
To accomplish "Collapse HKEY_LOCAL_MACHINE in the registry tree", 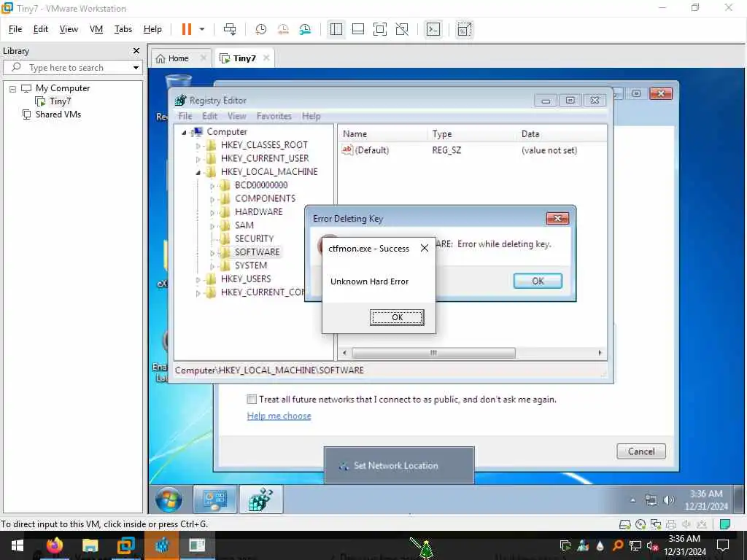I will (198, 172).
